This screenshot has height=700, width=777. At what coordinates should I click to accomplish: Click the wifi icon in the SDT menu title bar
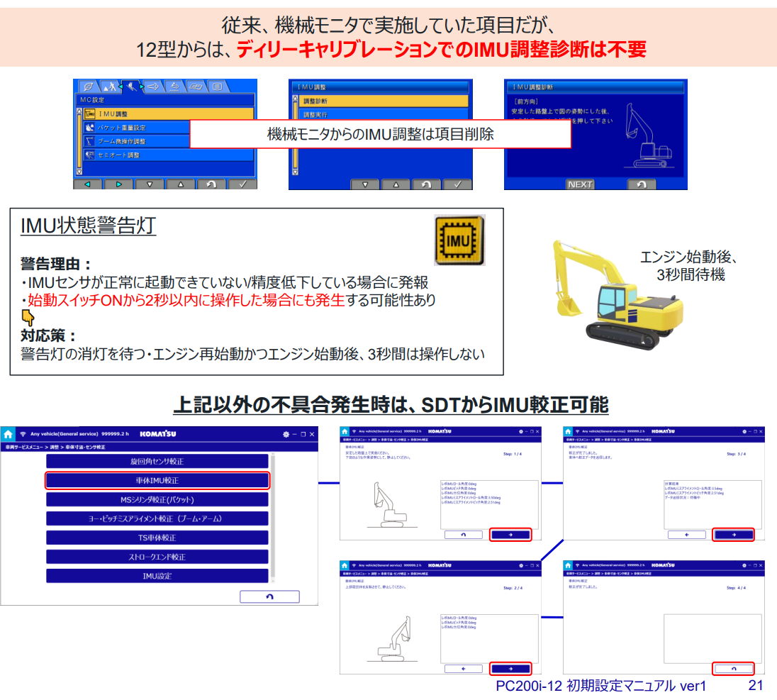pos(23,434)
